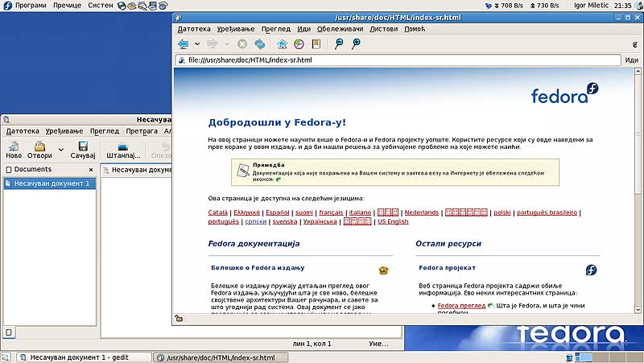
Task: Open the US English language link
Action: pos(393,221)
